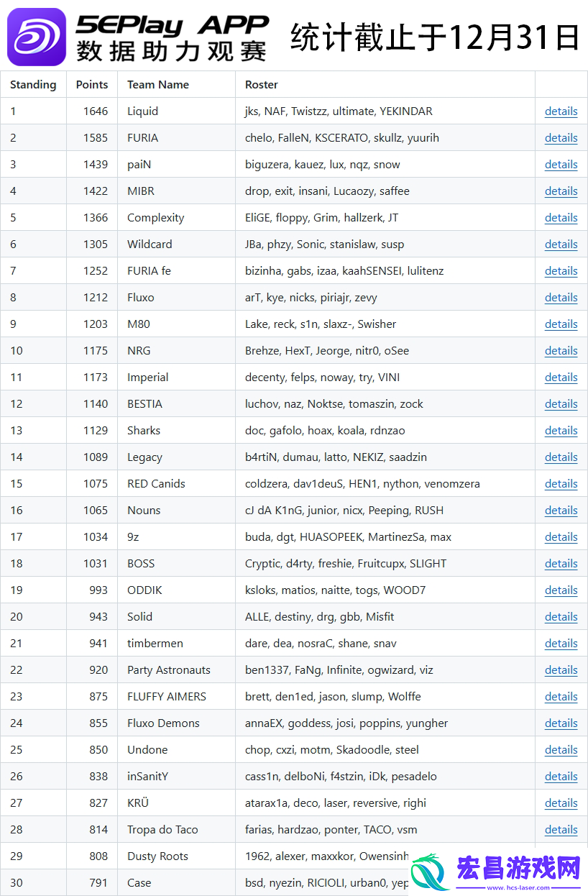
Task: Open details link for inSanitY
Action: coord(561,777)
